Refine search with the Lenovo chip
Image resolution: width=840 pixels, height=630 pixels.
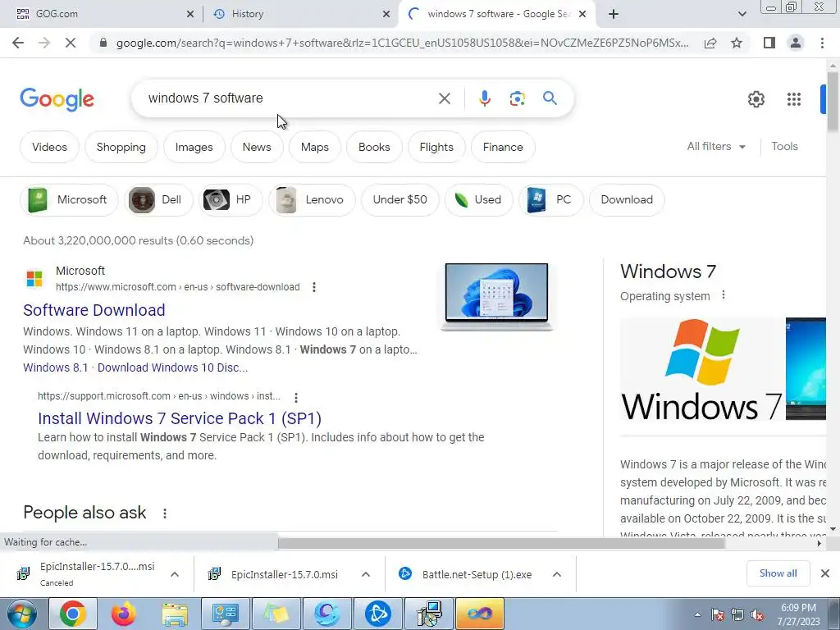coord(312,200)
